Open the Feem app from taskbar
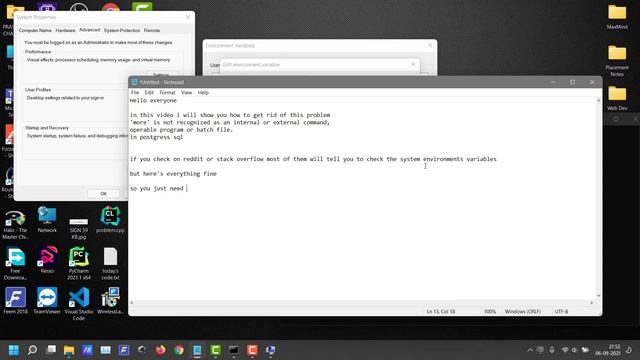This screenshot has height=360, width=640. 124,350
